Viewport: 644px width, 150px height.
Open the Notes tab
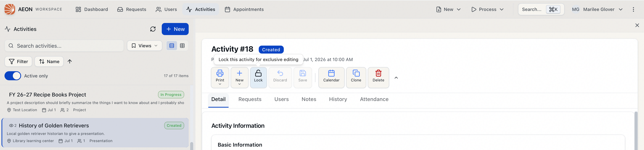309,99
